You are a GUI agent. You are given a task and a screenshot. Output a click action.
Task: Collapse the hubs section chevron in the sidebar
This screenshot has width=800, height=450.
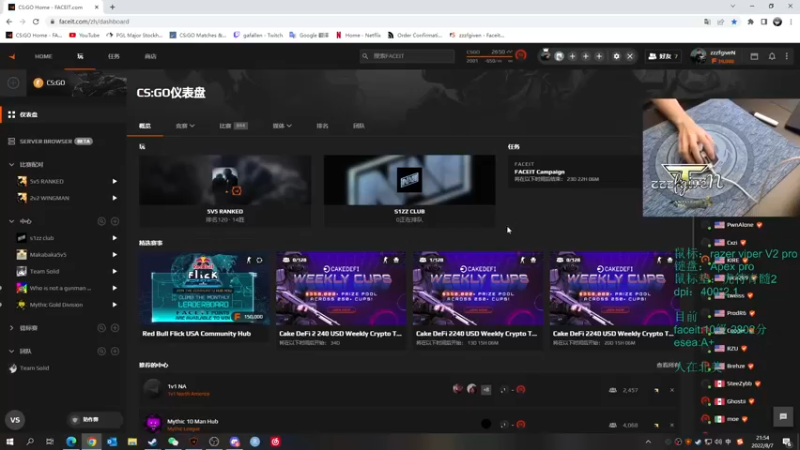click(11, 221)
